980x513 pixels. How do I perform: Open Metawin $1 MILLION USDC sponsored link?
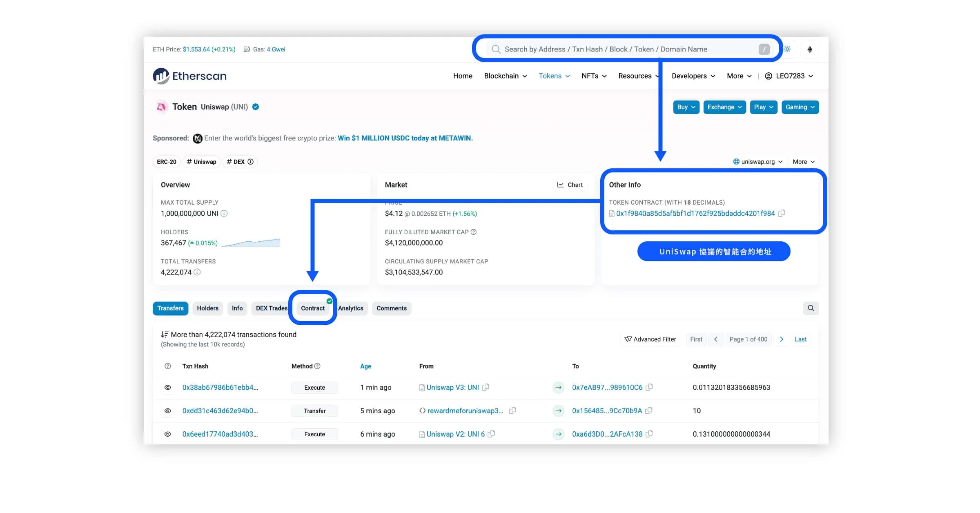pyautogui.click(x=405, y=138)
